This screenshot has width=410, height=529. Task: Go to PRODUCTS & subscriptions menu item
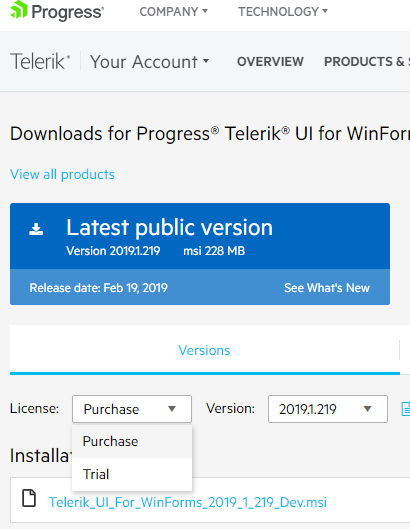pos(367,62)
